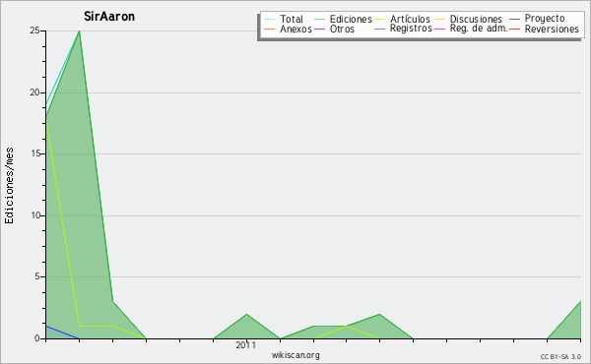
Task: Click the 0 y-axis value
Action: pos(37,338)
